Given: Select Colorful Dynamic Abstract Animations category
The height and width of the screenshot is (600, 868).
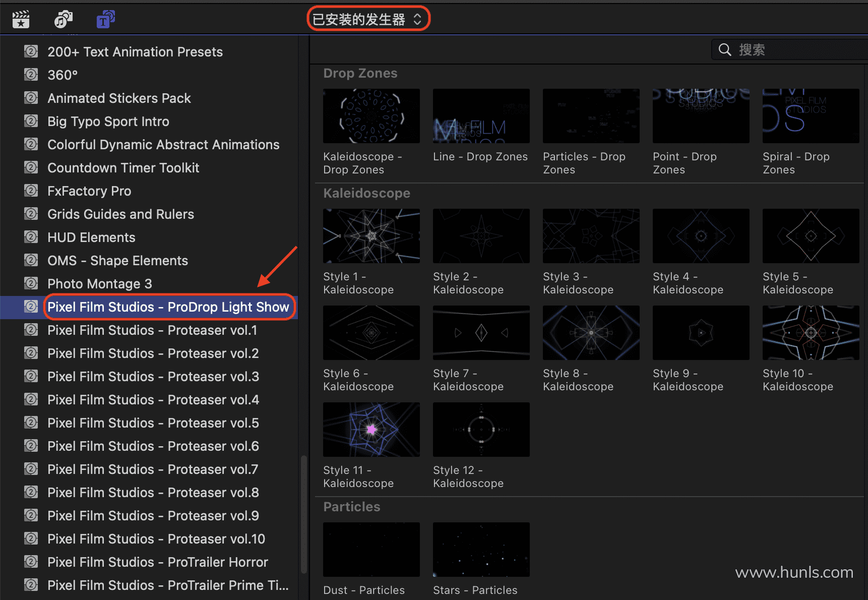Looking at the screenshot, I should [x=149, y=145].
